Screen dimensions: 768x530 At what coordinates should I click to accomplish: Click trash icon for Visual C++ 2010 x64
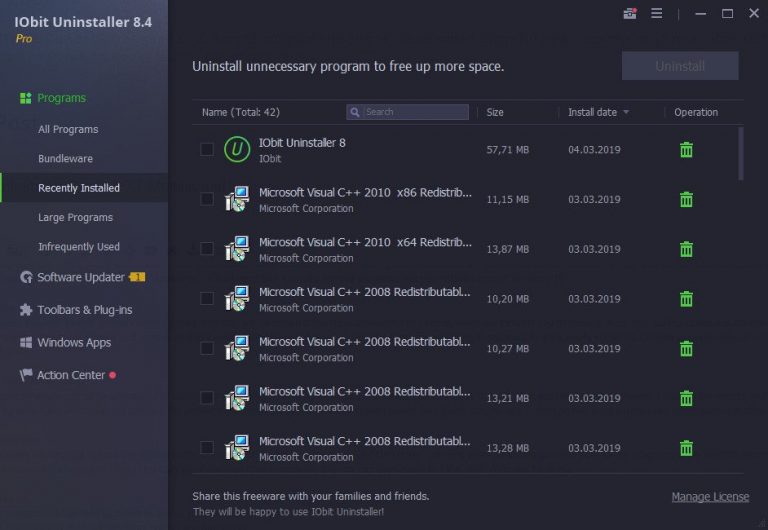pos(686,249)
